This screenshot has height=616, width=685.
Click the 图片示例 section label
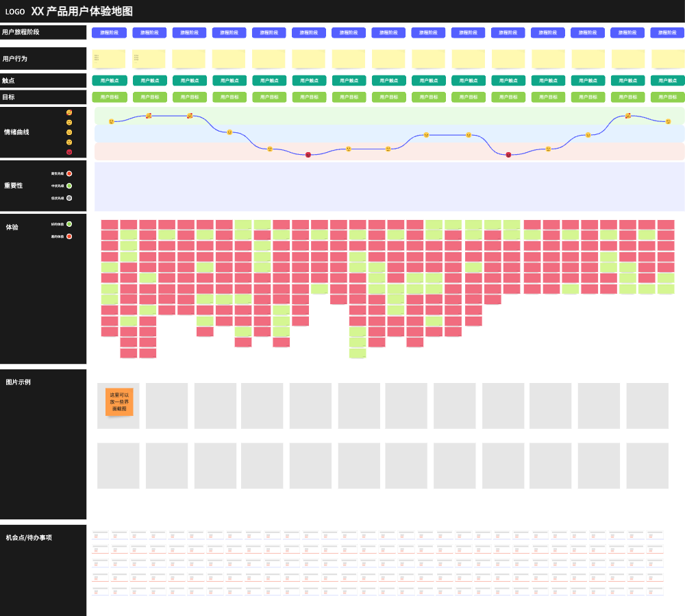[18, 382]
